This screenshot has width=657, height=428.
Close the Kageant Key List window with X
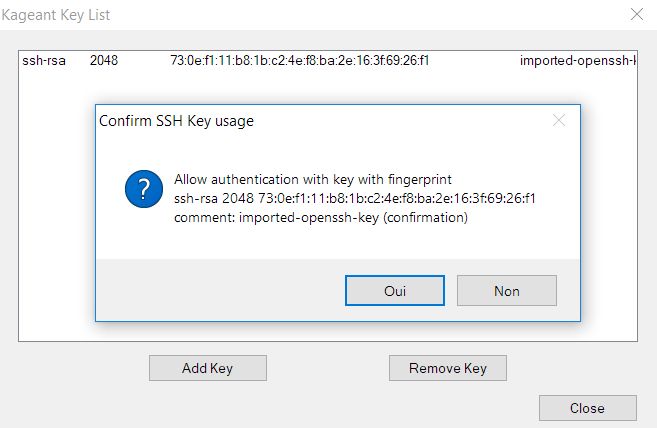coord(635,15)
